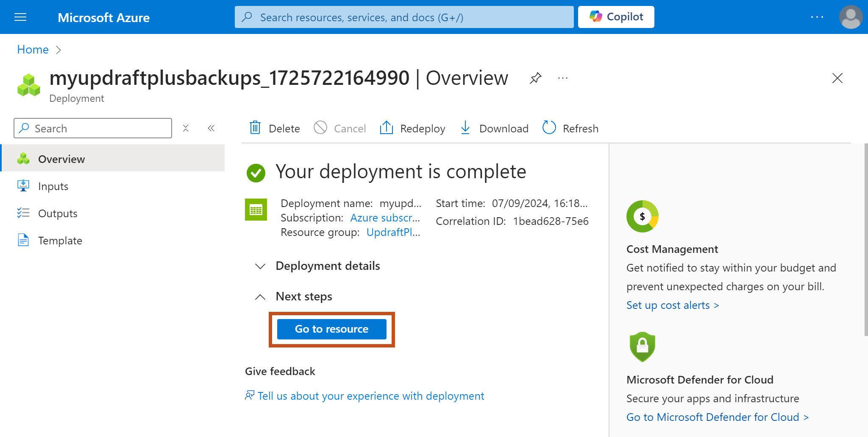Open the Outputs menu item
The width and height of the screenshot is (868, 437).
(58, 213)
